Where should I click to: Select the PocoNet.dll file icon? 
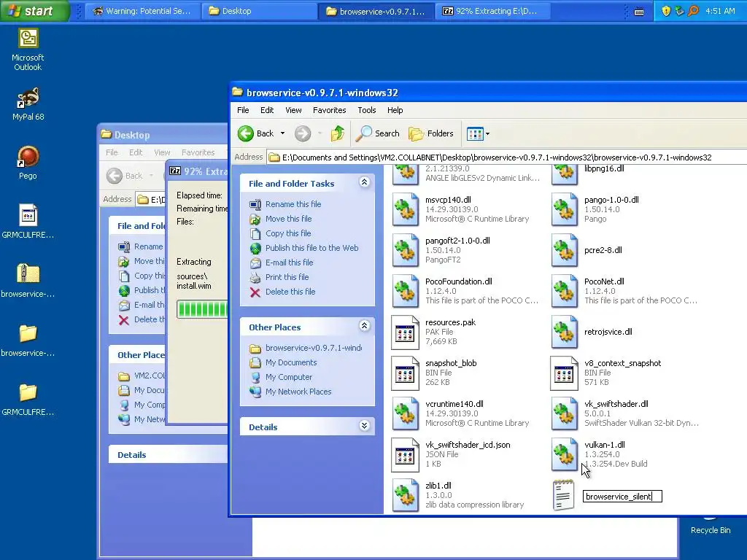[564, 291]
